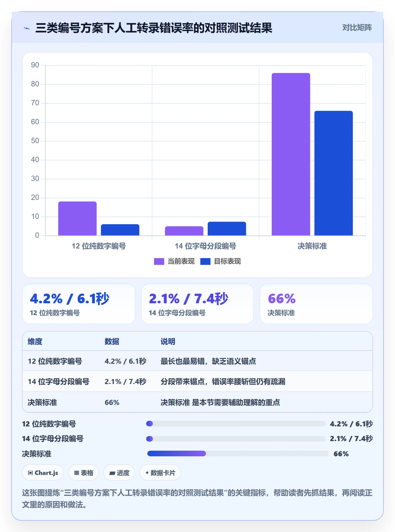The width and height of the screenshot is (395, 532).
Task: Toggle the 当前表现 legend swatch
Action: coord(159,261)
